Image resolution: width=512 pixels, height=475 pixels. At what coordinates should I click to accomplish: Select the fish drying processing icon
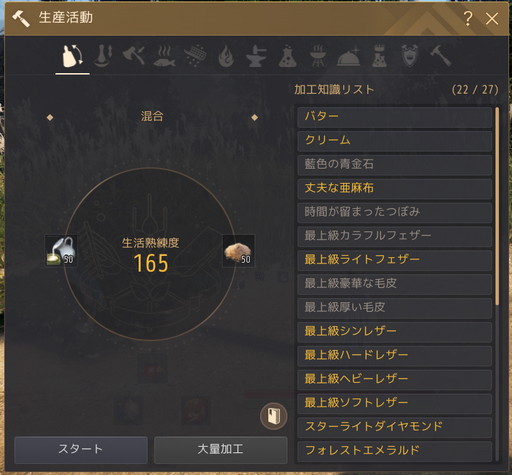[x=164, y=56]
